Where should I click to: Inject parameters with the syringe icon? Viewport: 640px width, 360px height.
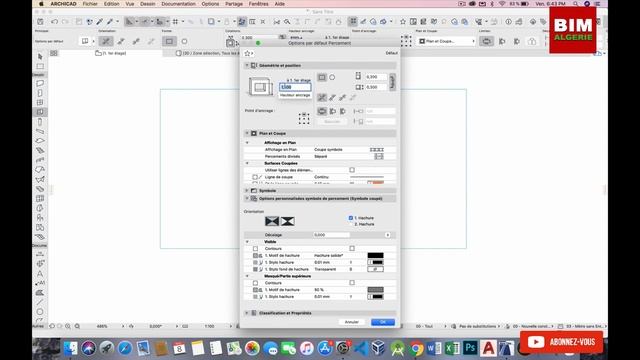coord(110,22)
